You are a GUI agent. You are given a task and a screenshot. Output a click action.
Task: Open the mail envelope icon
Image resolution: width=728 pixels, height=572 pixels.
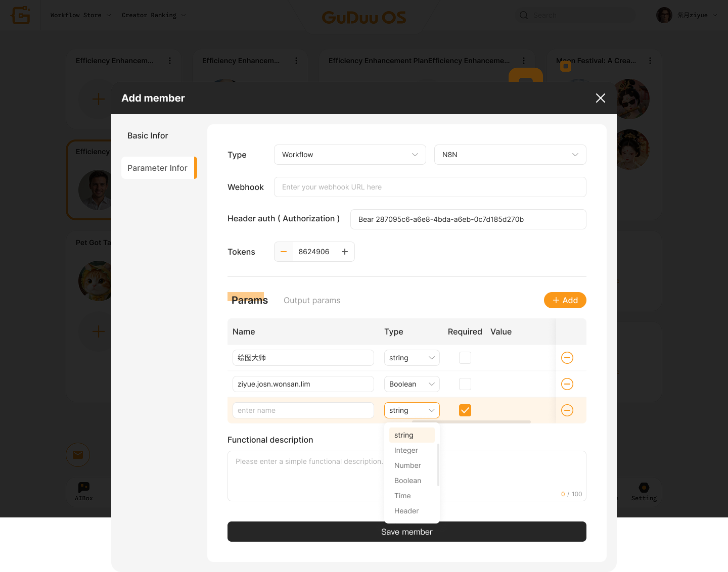click(x=78, y=455)
